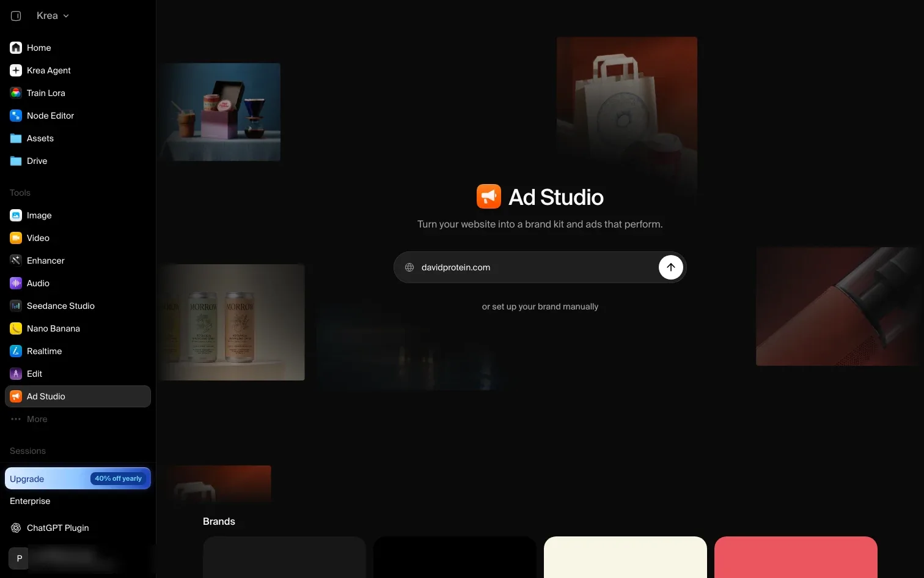The height and width of the screenshot is (578, 924).
Task: Click the 40% off yearly badge
Action: 119,479
